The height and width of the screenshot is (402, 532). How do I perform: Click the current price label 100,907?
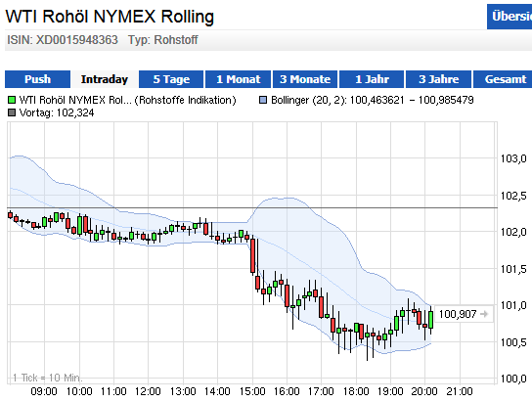[458, 314]
